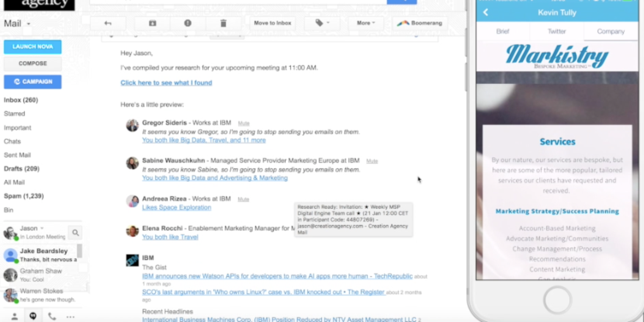Screen dimensions: 644x322
Task: Click the agency logo at top left
Action: pos(39,5)
